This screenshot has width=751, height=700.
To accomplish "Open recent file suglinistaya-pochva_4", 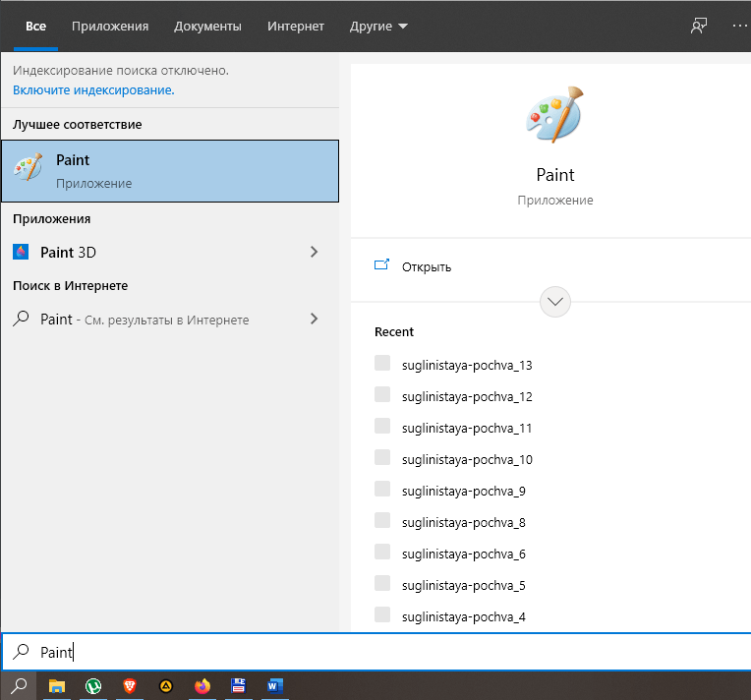I will tap(464, 617).
